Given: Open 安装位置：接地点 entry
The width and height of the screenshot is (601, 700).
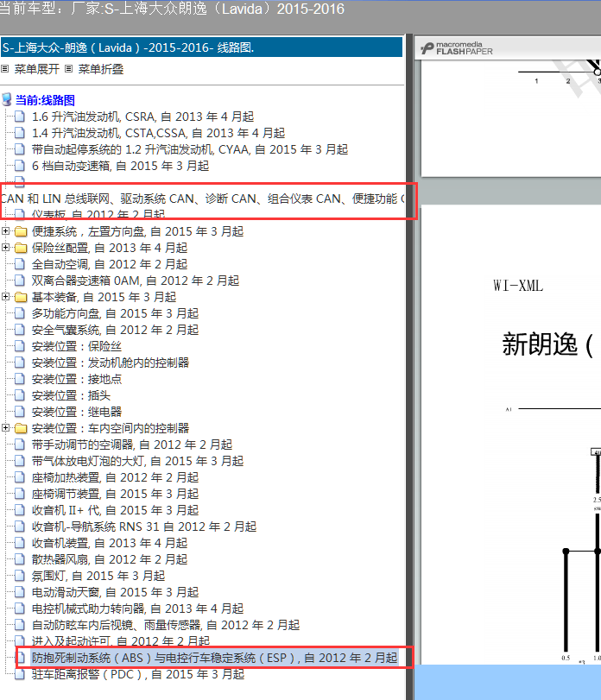Looking at the screenshot, I should [76, 380].
